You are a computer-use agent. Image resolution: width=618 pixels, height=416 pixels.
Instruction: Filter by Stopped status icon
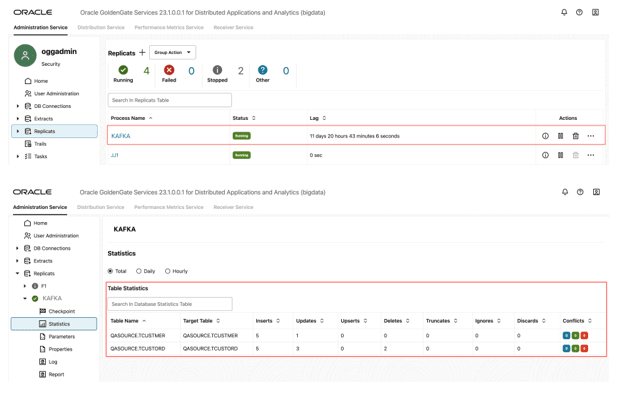[x=217, y=70]
